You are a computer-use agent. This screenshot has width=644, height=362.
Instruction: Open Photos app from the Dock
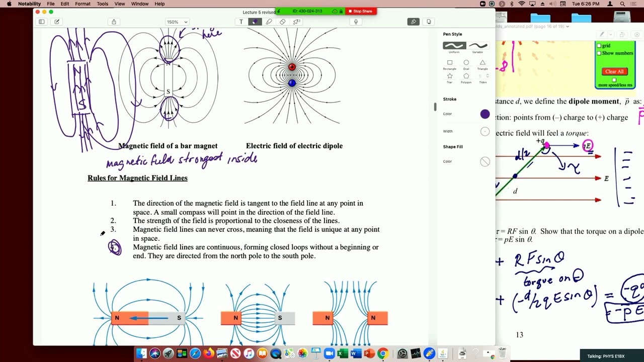pos(302,353)
